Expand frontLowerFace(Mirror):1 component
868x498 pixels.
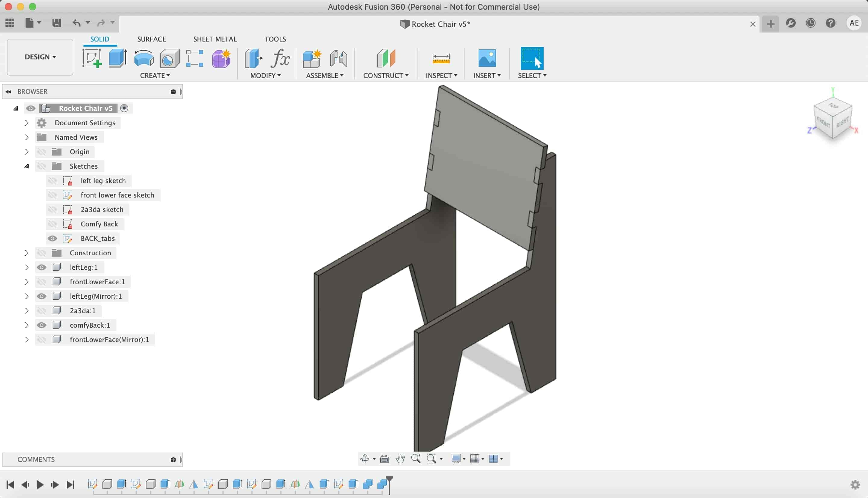26,340
